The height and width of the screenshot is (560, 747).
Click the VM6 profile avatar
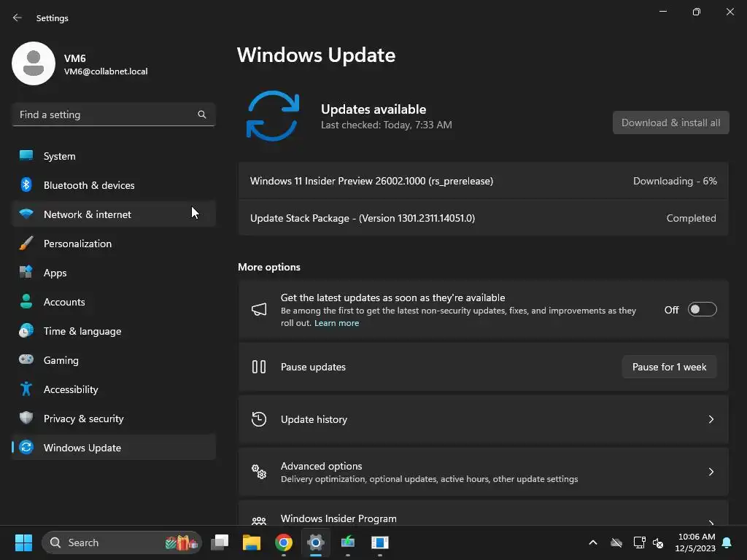pos(34,63)
